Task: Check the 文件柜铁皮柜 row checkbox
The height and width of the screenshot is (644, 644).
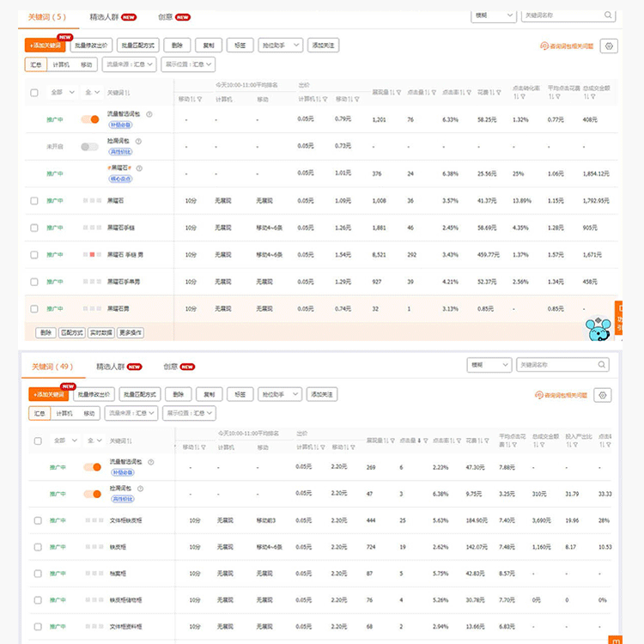Action: pos(38,520)
